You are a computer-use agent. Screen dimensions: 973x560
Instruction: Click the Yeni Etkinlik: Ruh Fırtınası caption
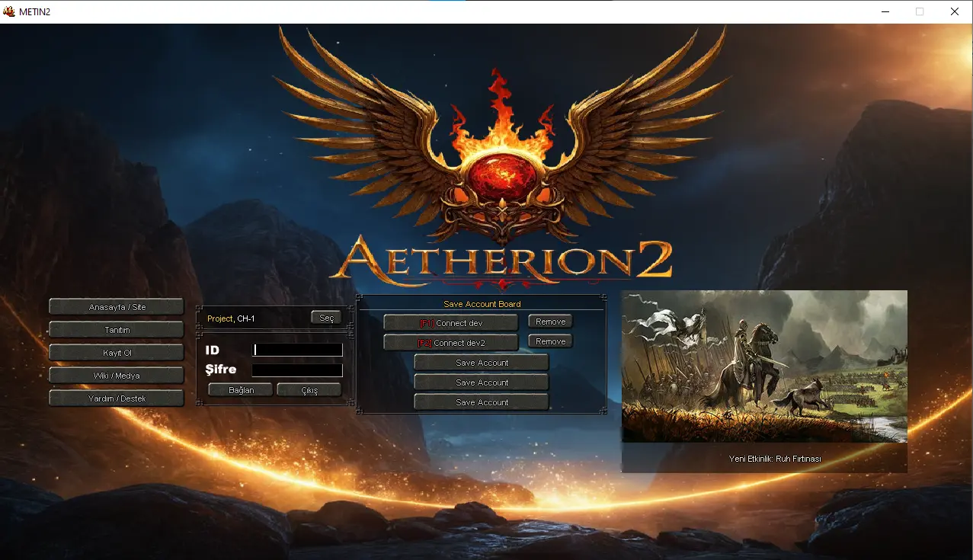tap(764, 459)
